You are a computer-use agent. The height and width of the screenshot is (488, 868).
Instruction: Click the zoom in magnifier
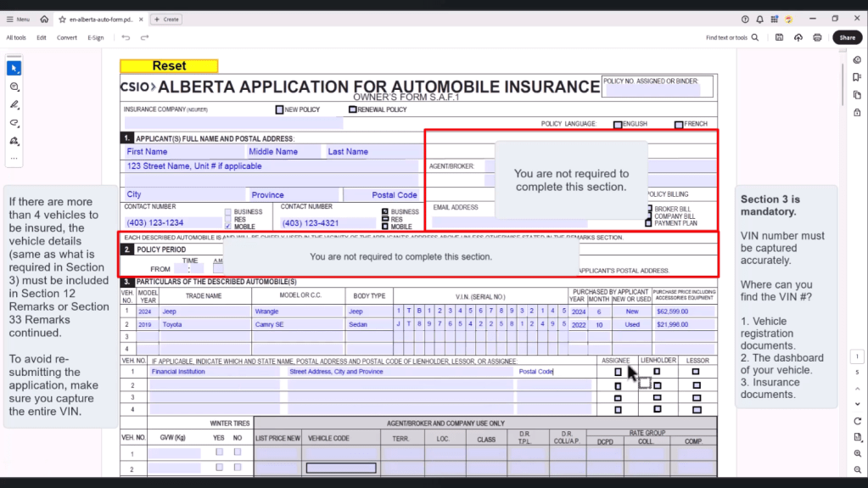tap(857, 453)
